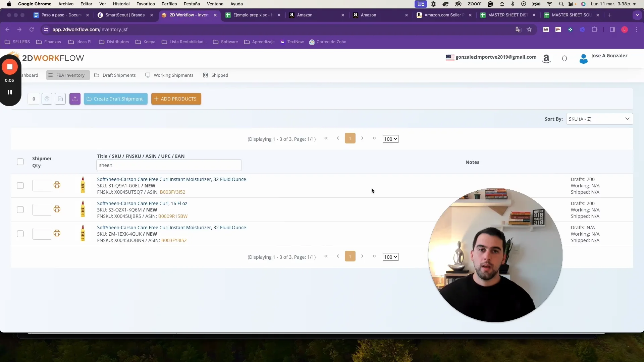
Task: Click the purple upload icon button
Action: click(x=75, y=99)
